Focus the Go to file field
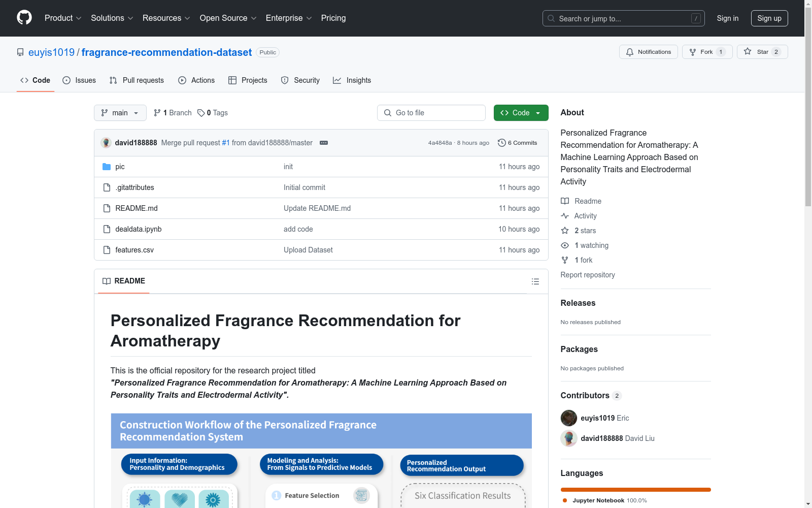The width and height of the screenshot is (812, 508). pyautogui.click(x=431, y=113)
